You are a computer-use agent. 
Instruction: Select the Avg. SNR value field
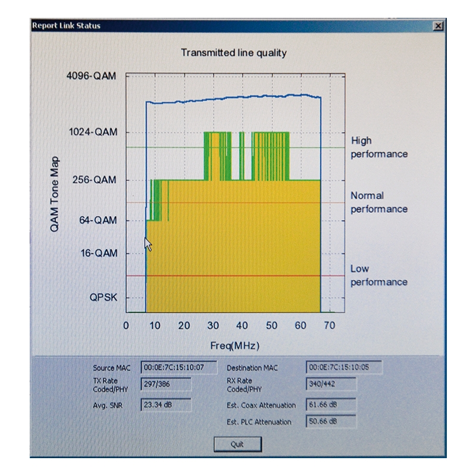pyautogui.click(x=166, y=405)
